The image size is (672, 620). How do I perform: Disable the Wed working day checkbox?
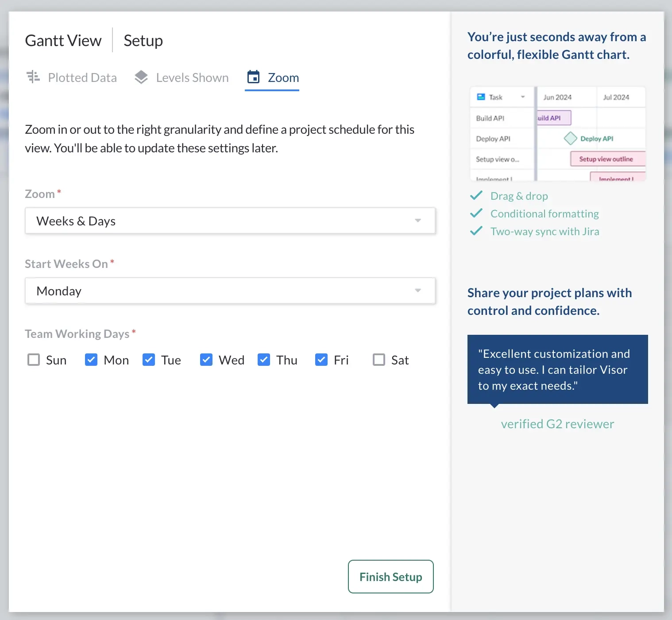(x=206, y=360)
